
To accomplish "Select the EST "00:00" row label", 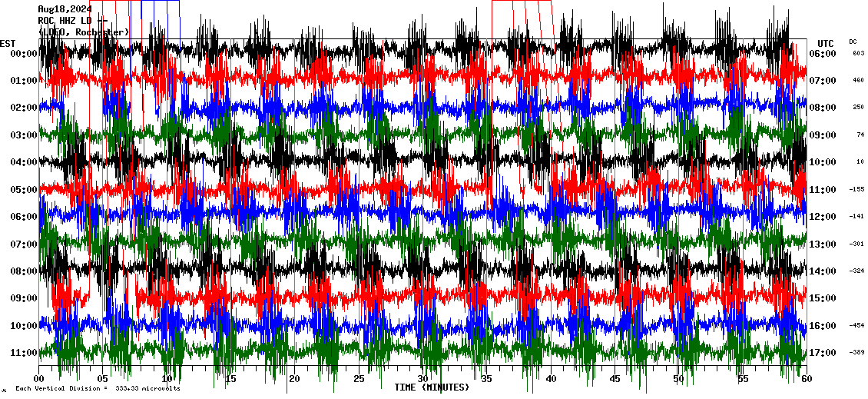I will (x=23, y=53).
